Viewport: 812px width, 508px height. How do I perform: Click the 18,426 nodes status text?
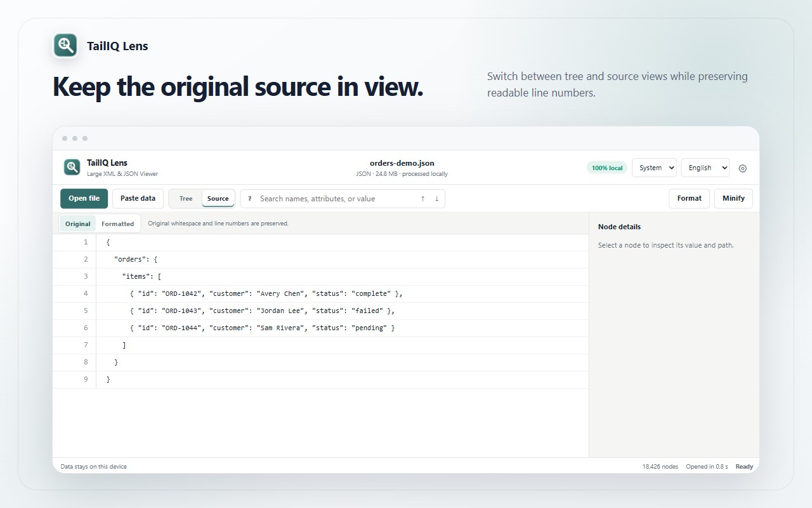pyautogui.click(x=660, y=467)
